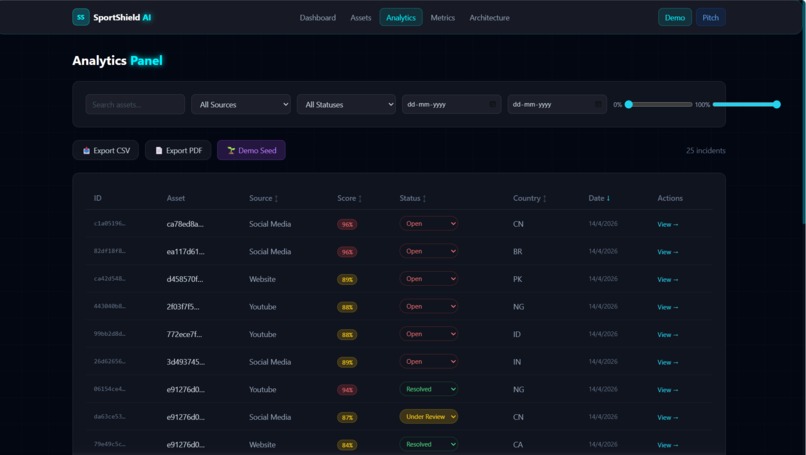Sort table using Country column arrows

pos(544,198)
